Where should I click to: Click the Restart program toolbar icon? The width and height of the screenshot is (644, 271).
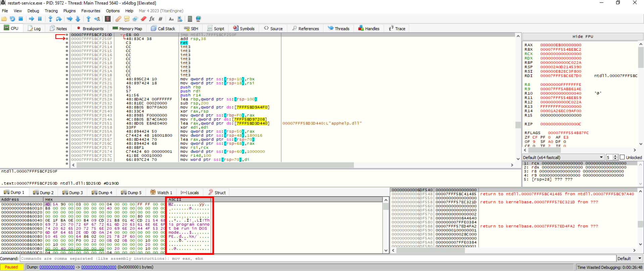12,19
